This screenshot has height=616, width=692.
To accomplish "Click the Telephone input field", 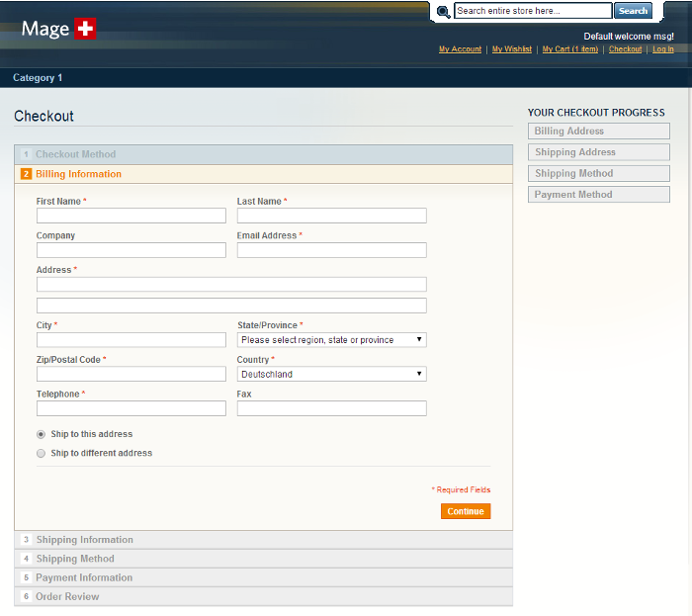I will click(131, 408).
